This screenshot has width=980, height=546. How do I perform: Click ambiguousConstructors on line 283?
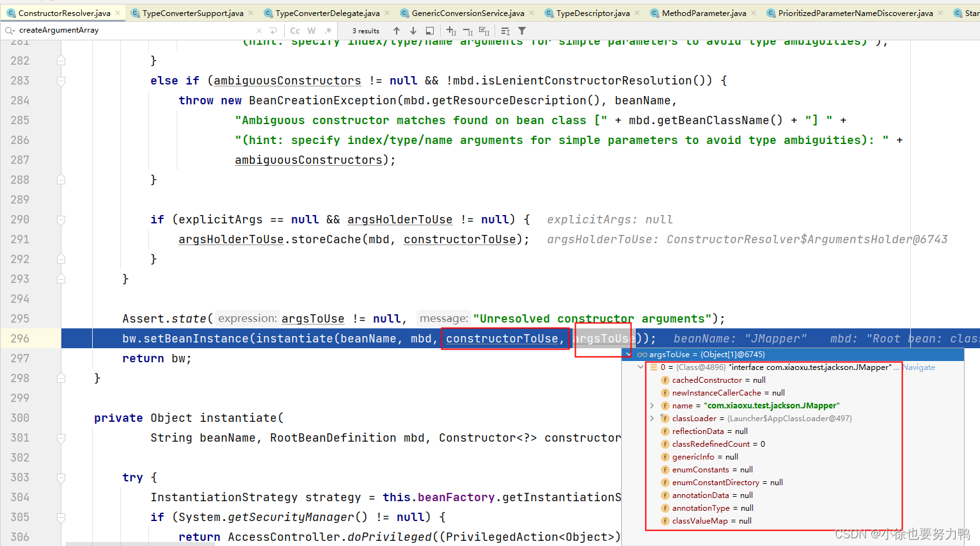click(x=287, y=81)
